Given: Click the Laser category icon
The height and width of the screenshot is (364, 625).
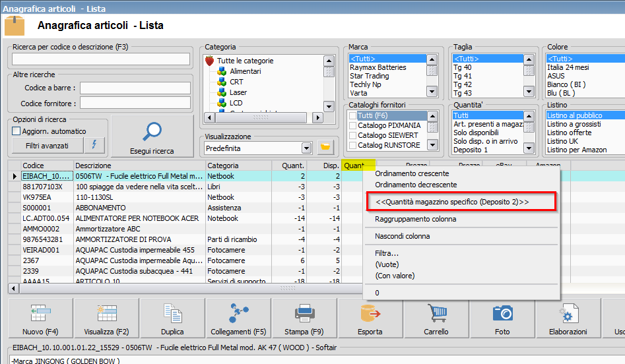Looking at the screenshot, I should (222, 92).
